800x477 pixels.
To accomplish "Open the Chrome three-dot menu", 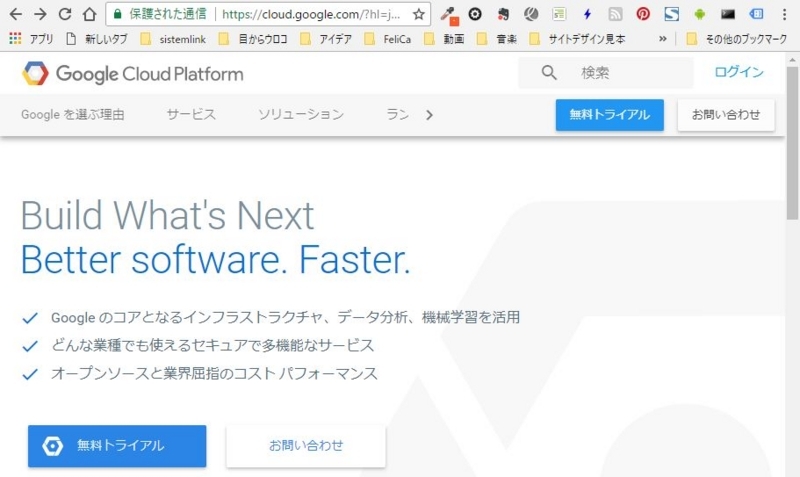I will click(x=785, y=14).
